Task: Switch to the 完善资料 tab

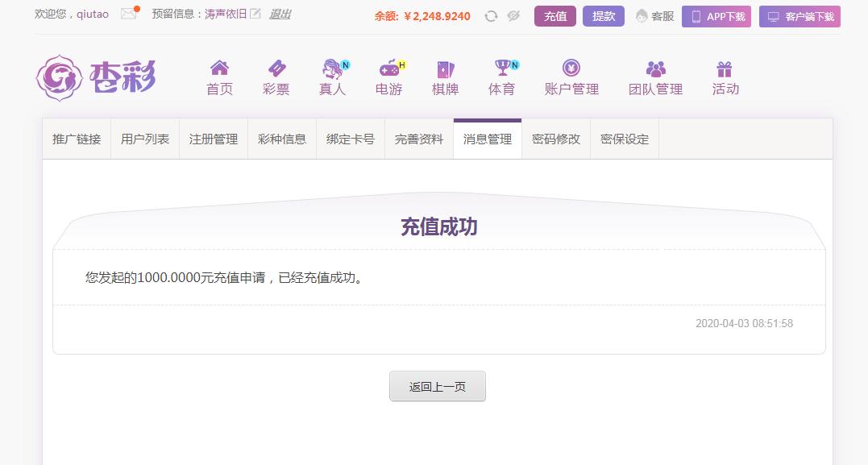Action: click(419, 139)
